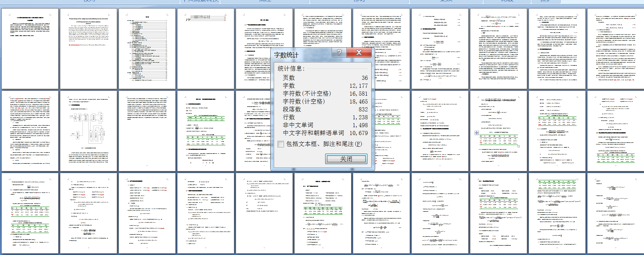Click the table move handle icon on the page
This screenshot has width=644, height=255.
tap(476, 133)
